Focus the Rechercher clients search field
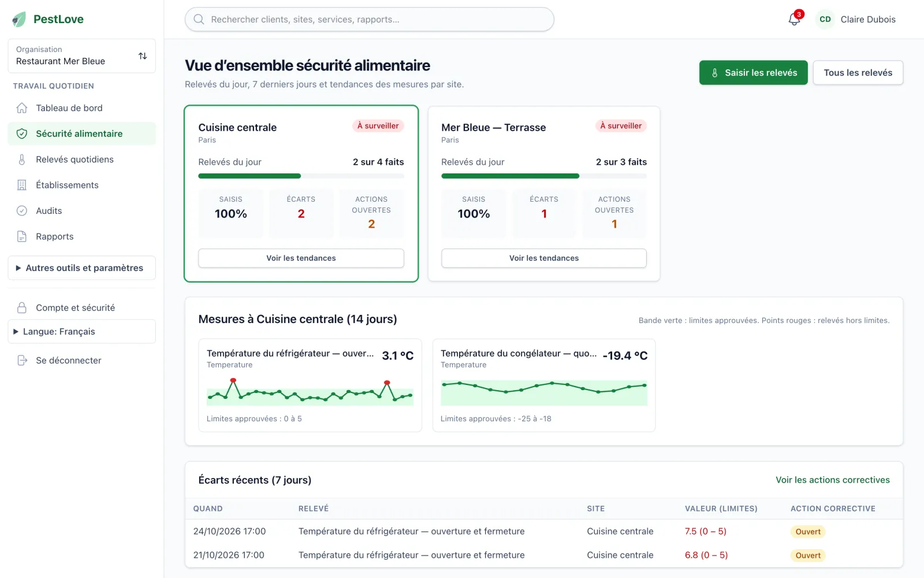Image resolution: width=924 pixels, height=578 pixels. tap(370, 19)
